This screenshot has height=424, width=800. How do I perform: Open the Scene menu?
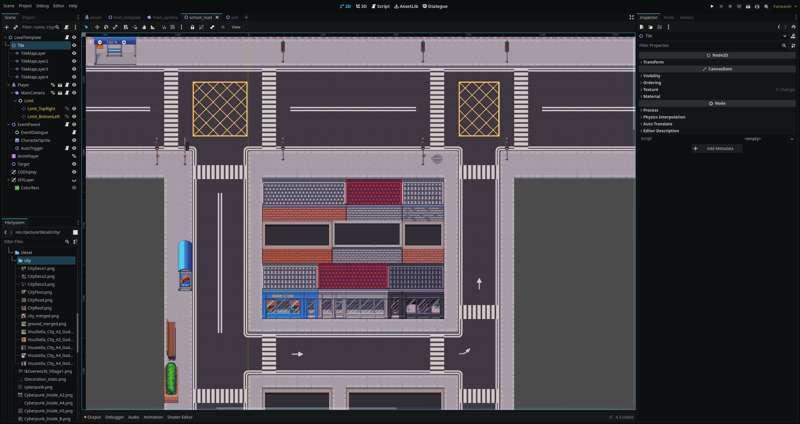[9, 6]
